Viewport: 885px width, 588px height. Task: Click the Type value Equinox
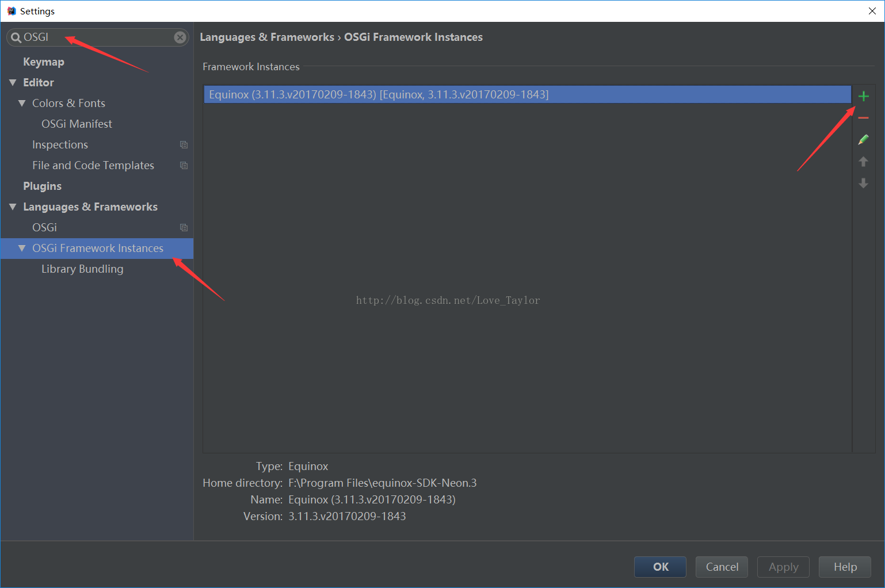click(x=308, y=467)
